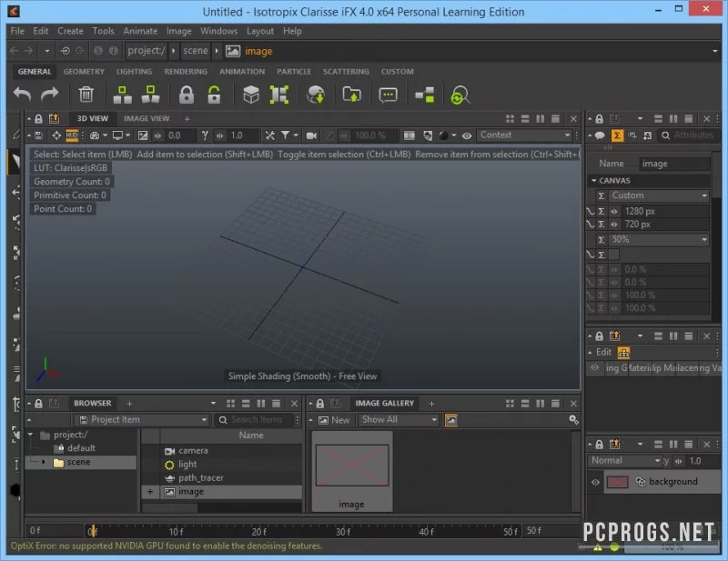728x561 pixels.
Task: Click the orange current frame marker on timeline
Action: [93, 530]
